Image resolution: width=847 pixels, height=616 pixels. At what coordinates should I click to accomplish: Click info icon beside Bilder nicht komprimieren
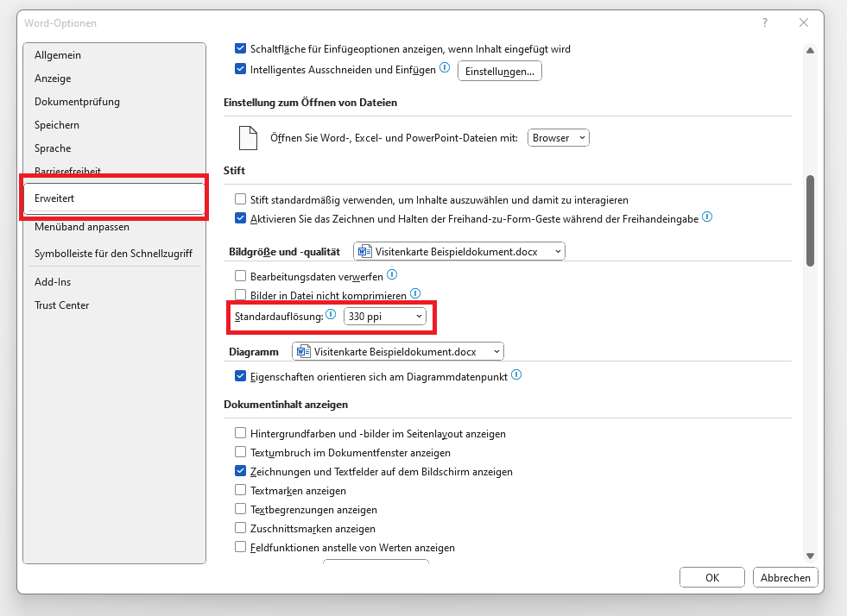(414, 295)
